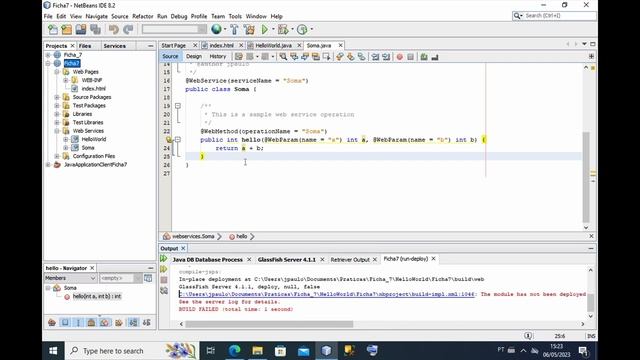Toggle Show Fields filter in Navigator
Image resolution: width=640 pixels, height=360 pixels.
65,322
